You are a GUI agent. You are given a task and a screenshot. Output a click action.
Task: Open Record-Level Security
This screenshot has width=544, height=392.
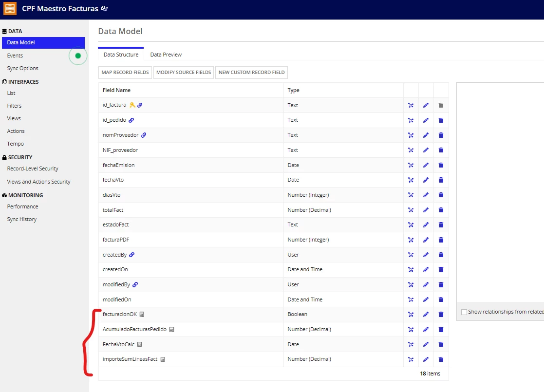(x=33, y=168)
